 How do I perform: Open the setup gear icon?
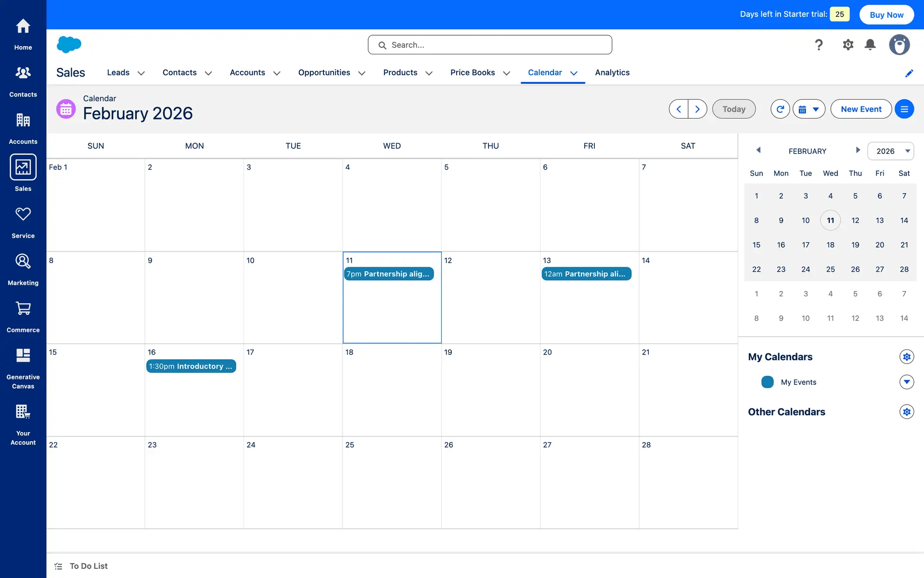pyautogui.click(x=848, y=45)
